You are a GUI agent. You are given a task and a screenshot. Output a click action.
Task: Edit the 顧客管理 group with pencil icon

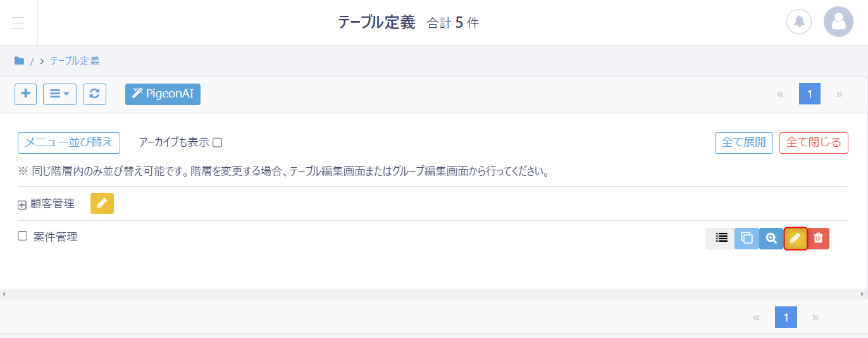(x=102, y=203)
